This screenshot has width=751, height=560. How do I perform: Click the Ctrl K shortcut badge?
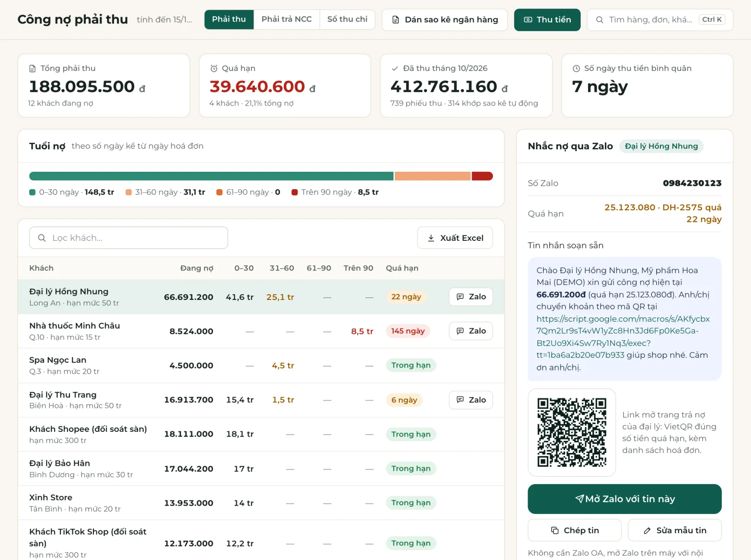pyautogui.click(x=712, y=20)
